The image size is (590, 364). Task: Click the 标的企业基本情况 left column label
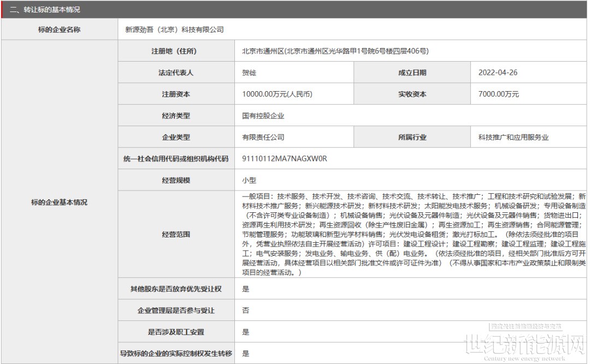(59, 202)
